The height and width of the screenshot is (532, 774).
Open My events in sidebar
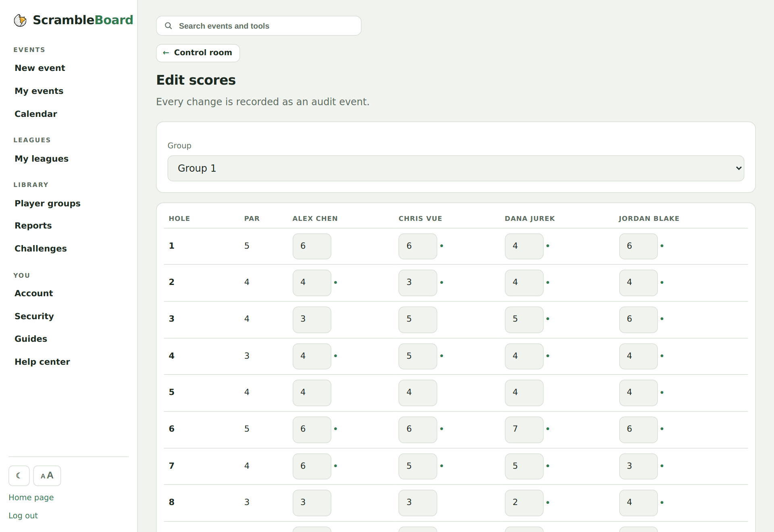pos(39,91)
